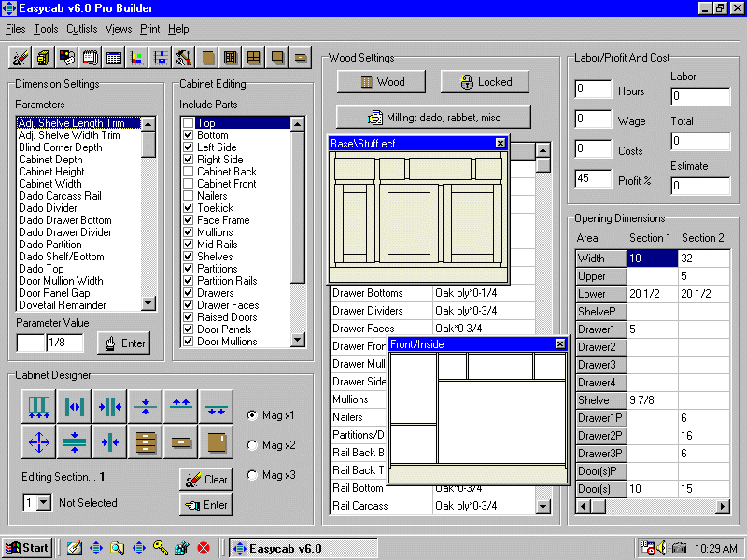Open the Help menu

tap(178, 29)
